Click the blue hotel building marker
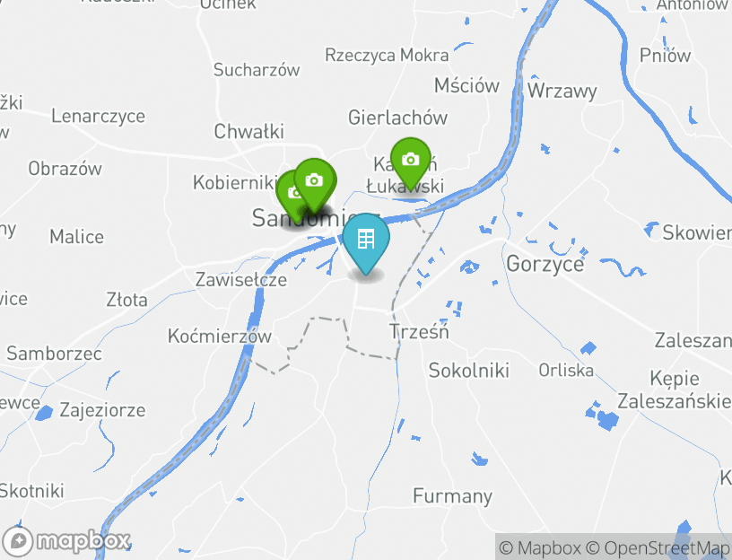Viewport: 732px width, 560px height. 366,242
